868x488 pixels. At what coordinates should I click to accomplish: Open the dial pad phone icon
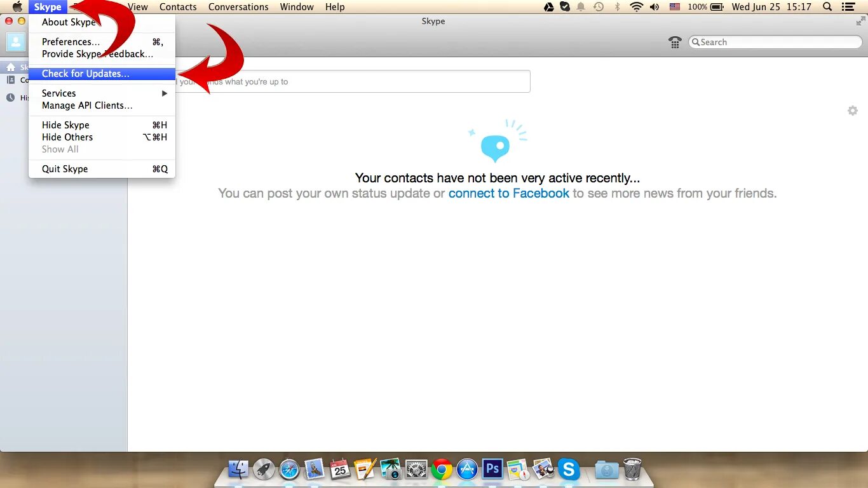click(675, 42)
